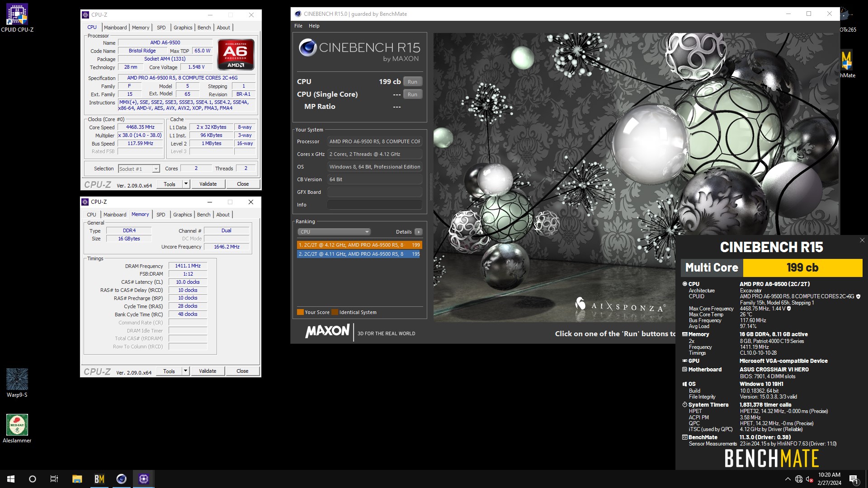Screen dimensions: 868x488
Task: Click Validate in top CPU-Z window
Action: pyautogui.click(x=208, y=184)
